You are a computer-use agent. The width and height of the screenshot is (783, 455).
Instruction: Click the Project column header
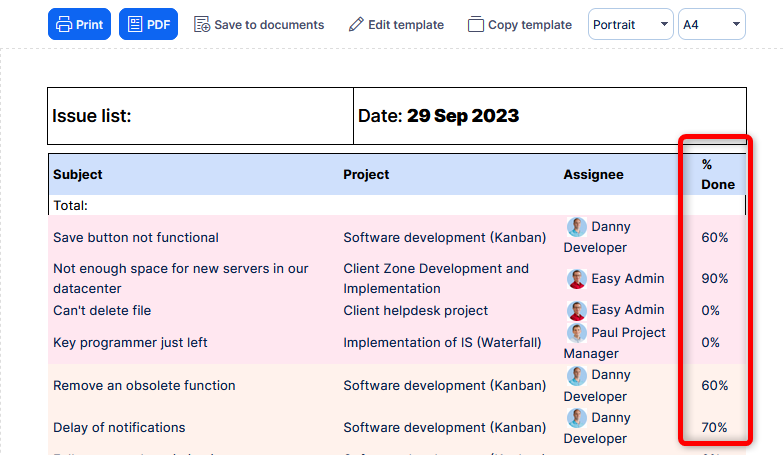pos(366,174)
